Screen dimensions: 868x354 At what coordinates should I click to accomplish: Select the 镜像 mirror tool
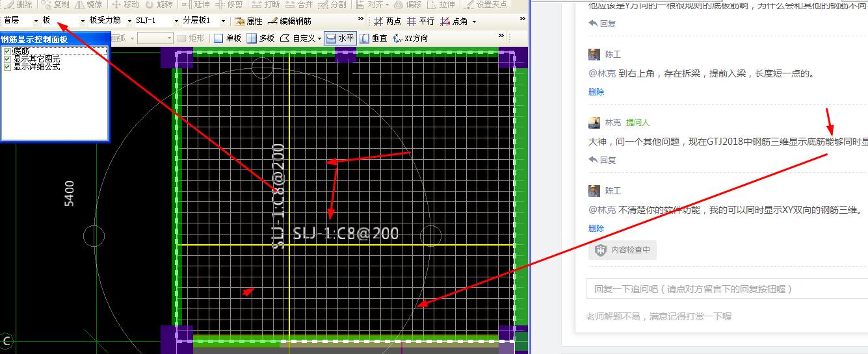coord(88,5)
